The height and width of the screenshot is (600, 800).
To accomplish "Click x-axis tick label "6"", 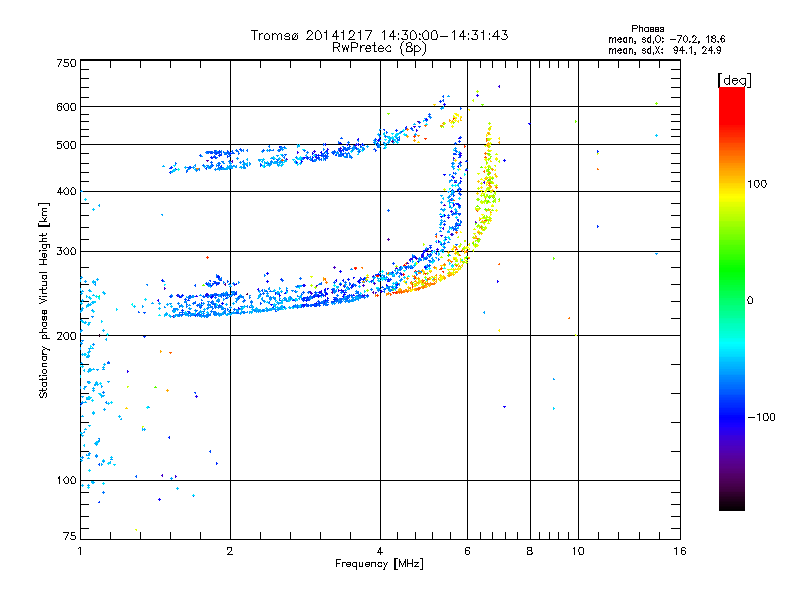I will click(467, 551).
